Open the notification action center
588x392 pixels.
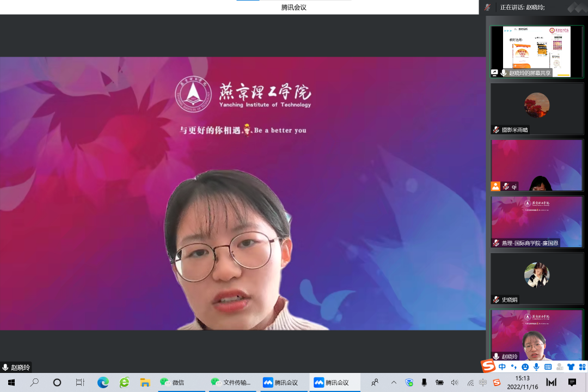point(572,382)
